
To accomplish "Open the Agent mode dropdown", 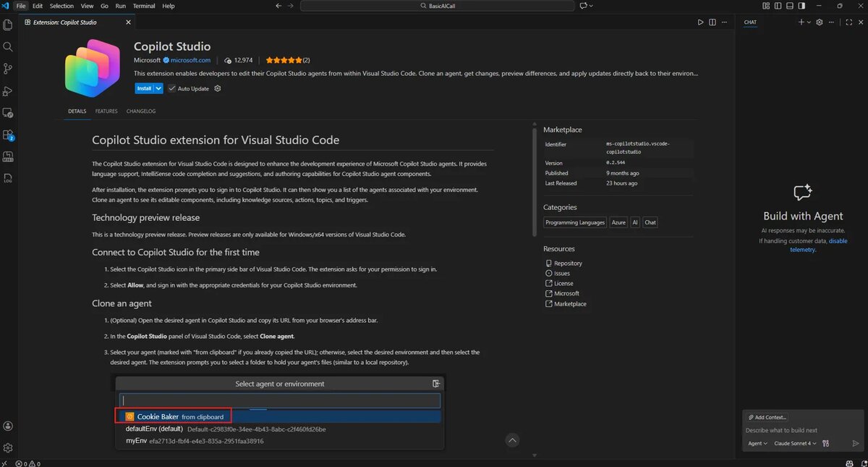I will click(x=757, y=442).
